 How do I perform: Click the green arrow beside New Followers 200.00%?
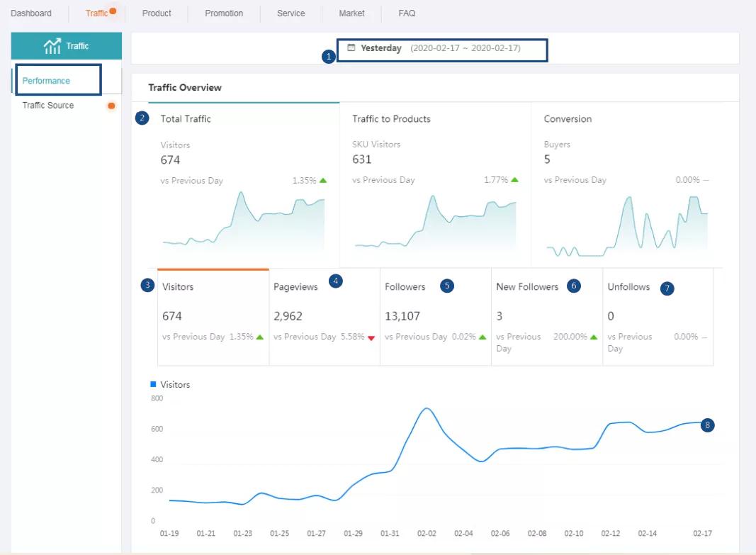point(594,337)
